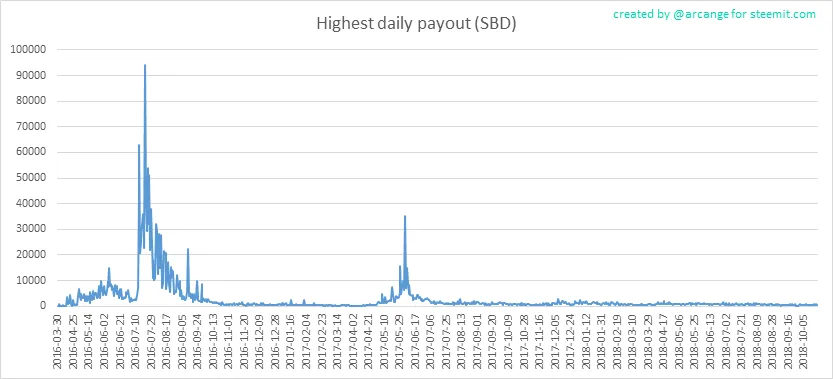Click the 2016-03-30 date label
Screen dimensions: 833x379
click(58, 341)
